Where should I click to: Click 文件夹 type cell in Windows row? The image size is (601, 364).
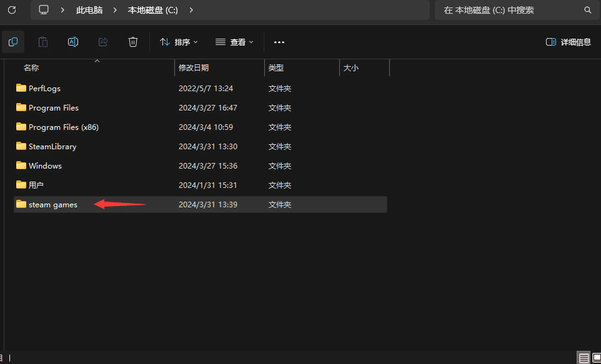(280, 165)
